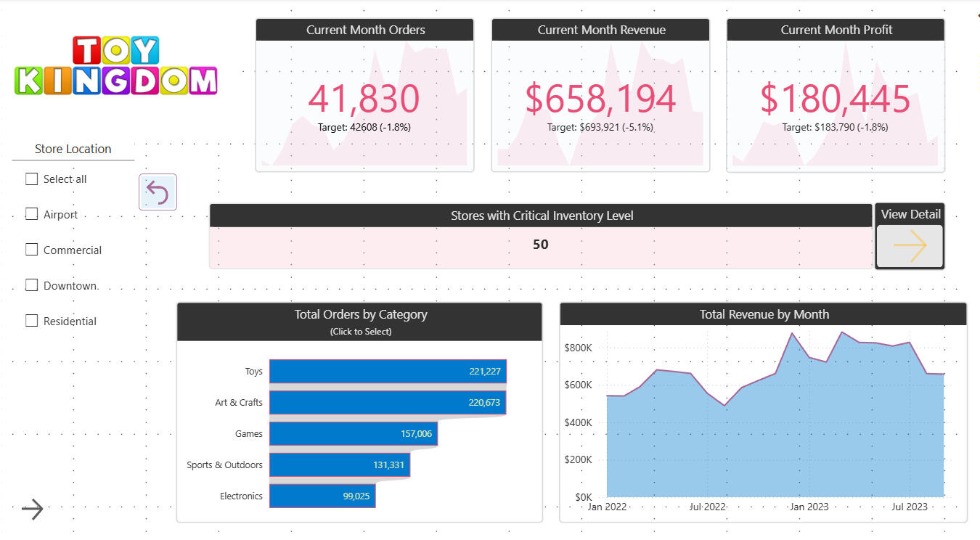This screenshot has height=540, width=980.
Task: Click the Stores with Critical Inventory Level value
Action: (540, 245)
